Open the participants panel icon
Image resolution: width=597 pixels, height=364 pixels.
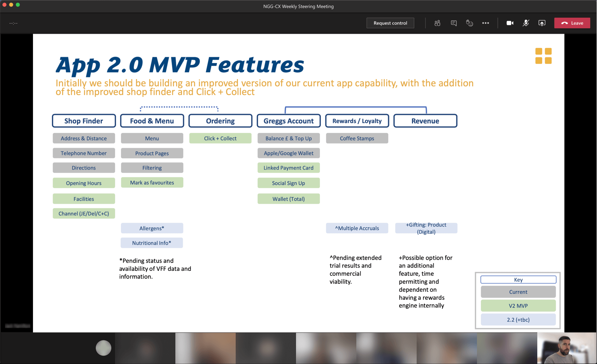coord(437,23)
